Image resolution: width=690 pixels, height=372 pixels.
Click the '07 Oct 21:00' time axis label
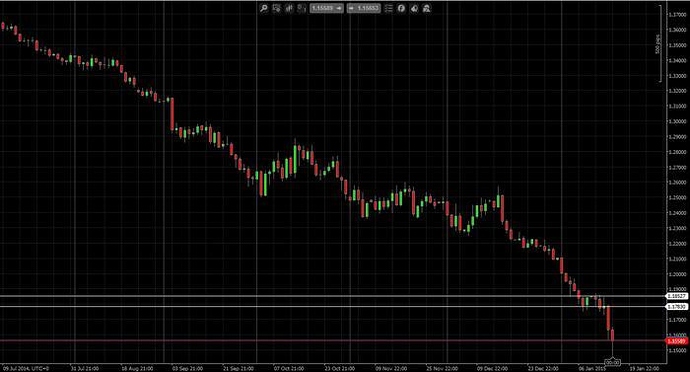pyautogui.click(x=289, y=368)
